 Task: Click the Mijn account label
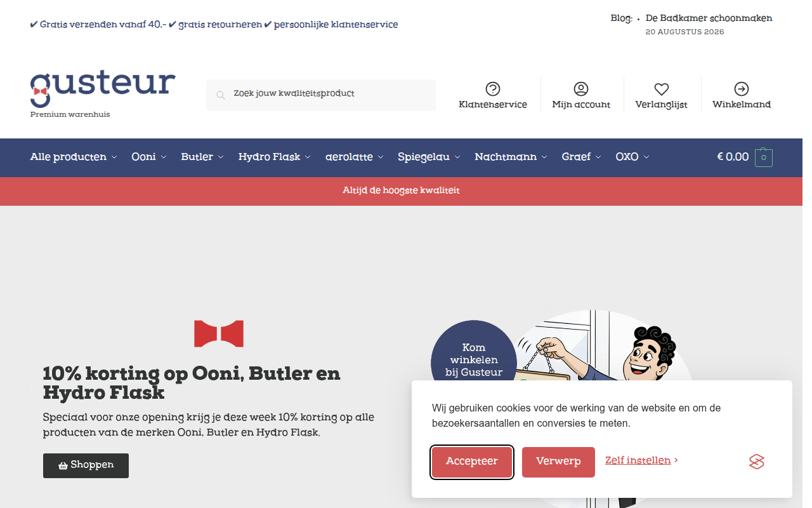click(581, 105)
